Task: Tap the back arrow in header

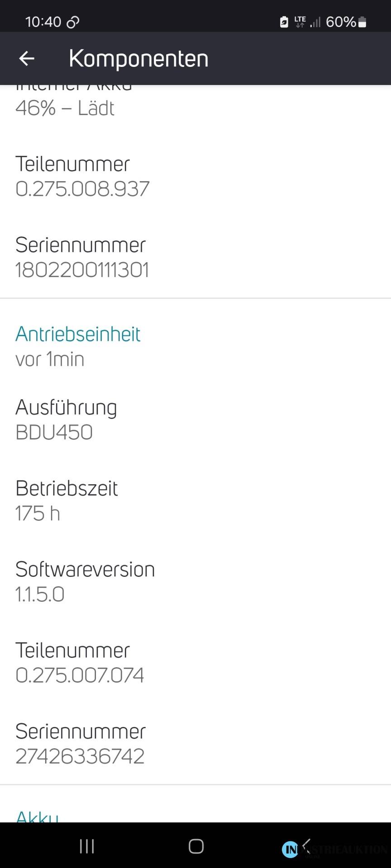Action: pos(27,58)
